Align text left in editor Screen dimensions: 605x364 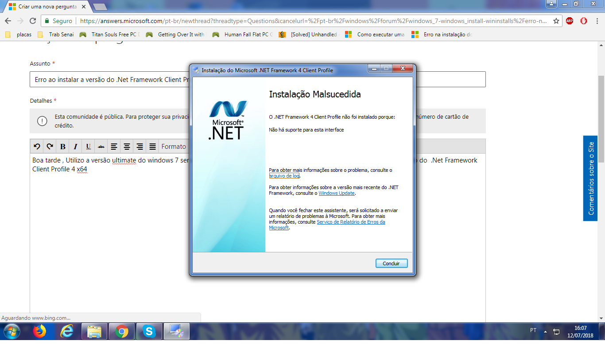(x=114, y=147)
